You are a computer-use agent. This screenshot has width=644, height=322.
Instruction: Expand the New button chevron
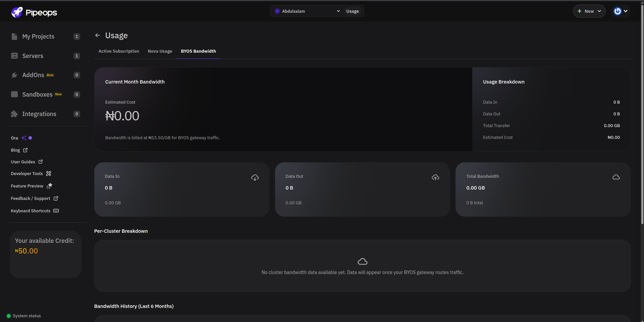pos(599,11)
